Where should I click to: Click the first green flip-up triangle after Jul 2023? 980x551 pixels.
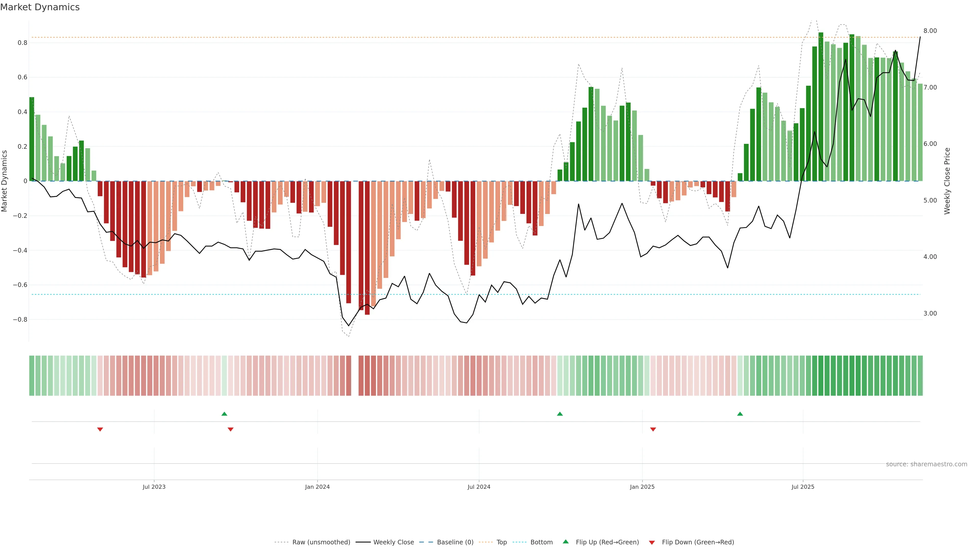[224, 414]
